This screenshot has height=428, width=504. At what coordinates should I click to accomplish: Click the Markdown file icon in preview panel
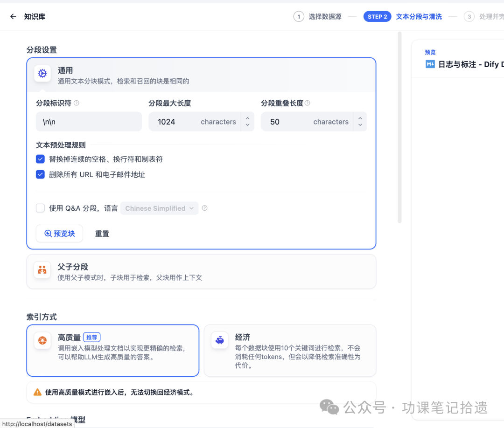pos(430,64)
